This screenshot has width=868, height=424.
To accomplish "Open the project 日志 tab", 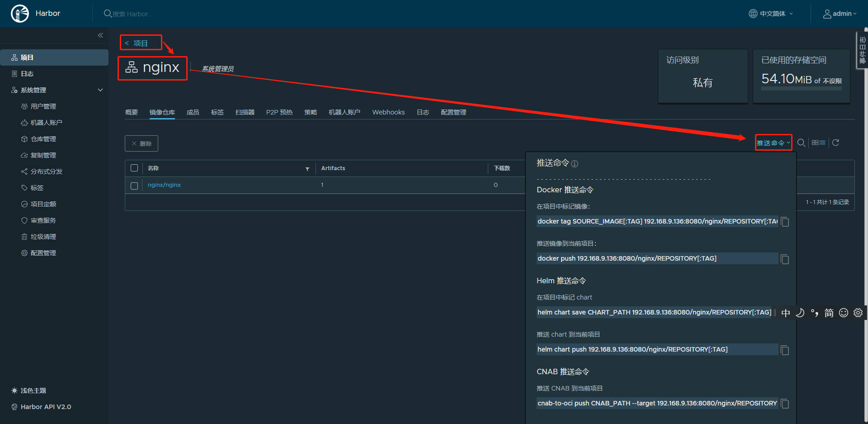I will 423,112.
